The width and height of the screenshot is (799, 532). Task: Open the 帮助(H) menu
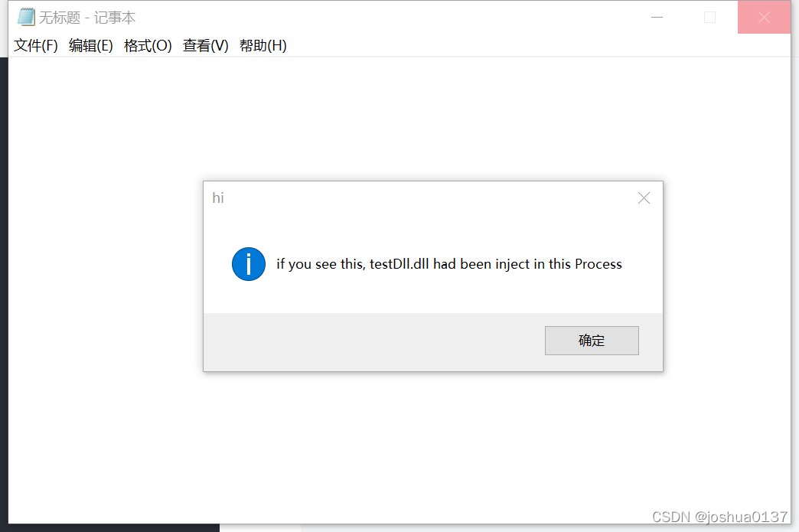point(263,45)
